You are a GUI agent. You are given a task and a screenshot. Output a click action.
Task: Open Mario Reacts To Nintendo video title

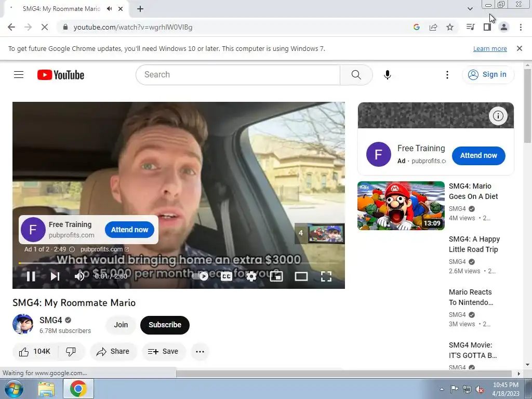point(471,297)
